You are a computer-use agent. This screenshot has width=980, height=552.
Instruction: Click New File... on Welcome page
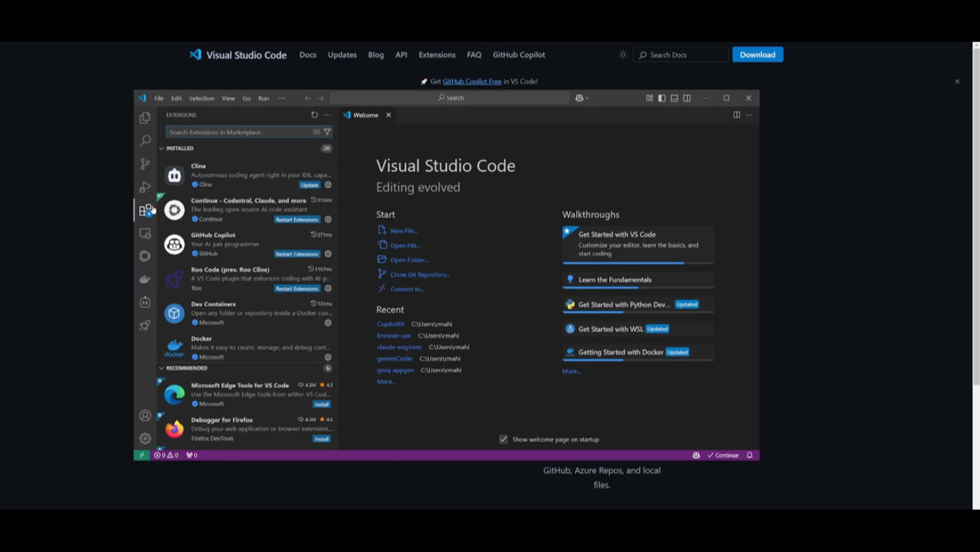click(x=404, y=230)
